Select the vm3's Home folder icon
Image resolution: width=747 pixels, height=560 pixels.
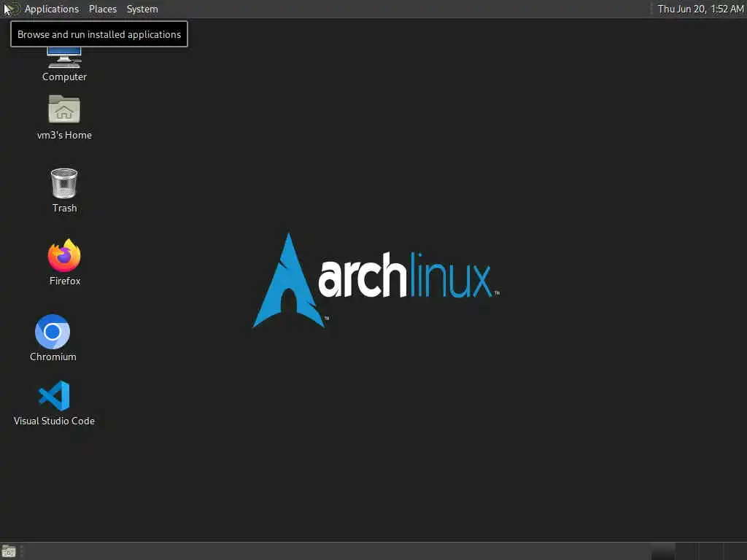coord(64,117)
